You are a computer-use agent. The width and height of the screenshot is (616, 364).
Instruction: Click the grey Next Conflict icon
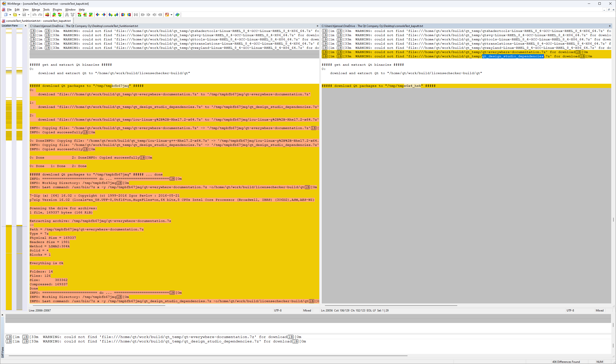coord(67,15)
